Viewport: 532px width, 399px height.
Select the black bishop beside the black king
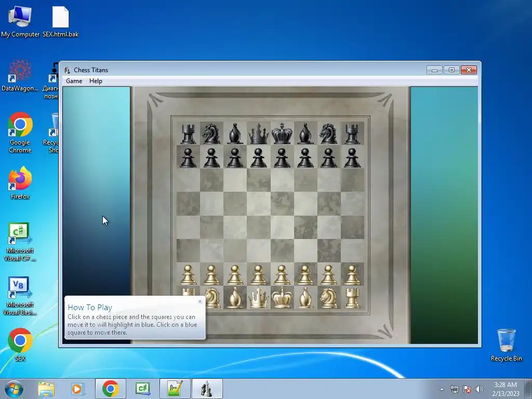pyautogui.click(x=305, y=134)
